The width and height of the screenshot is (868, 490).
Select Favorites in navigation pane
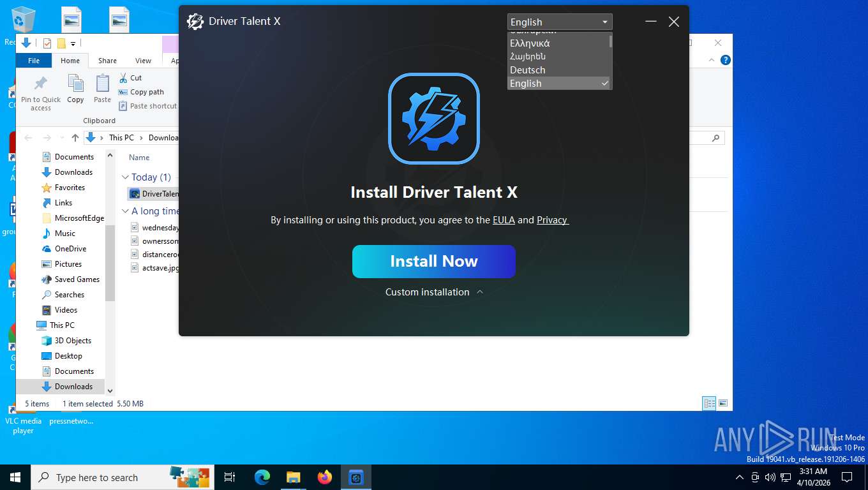pyautogui.click(x=70, y=188)
